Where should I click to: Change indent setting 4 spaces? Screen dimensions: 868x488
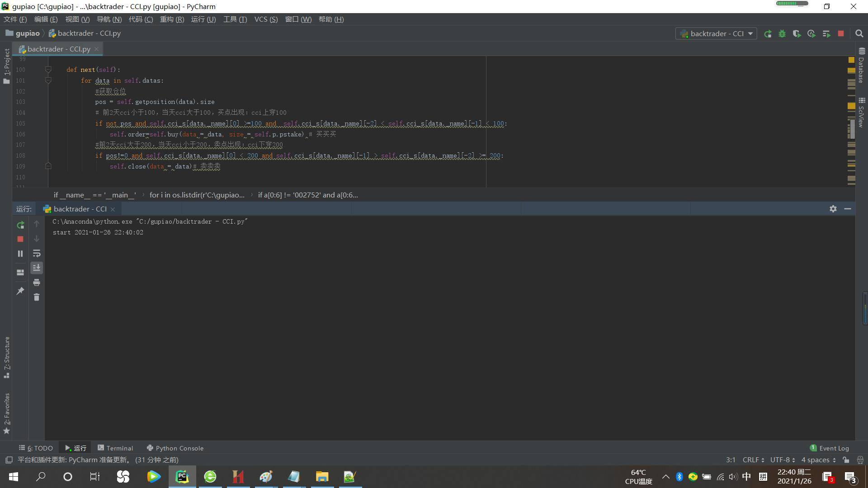click(x=818, y=460)
